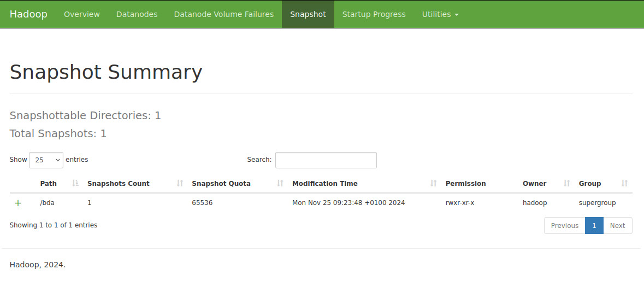The image size is (644, 281).
Task: Click the Group column header text
Action: (x=590, y=184)
